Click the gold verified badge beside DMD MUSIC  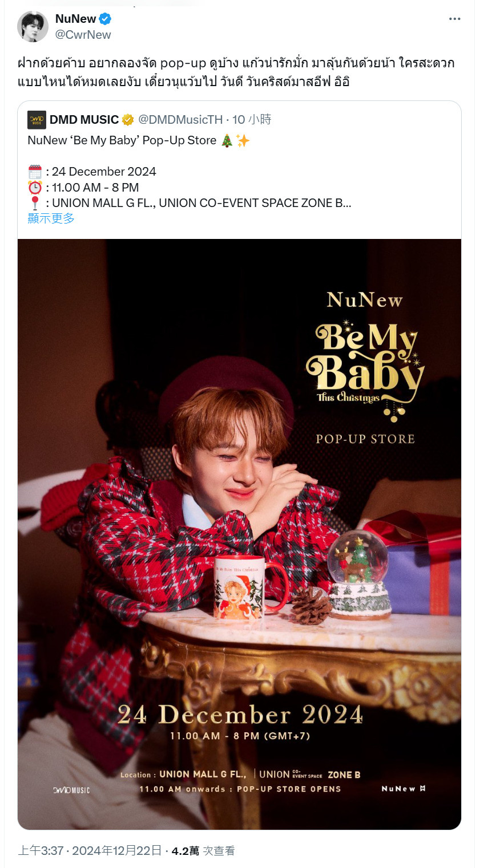tap(128, 120)
